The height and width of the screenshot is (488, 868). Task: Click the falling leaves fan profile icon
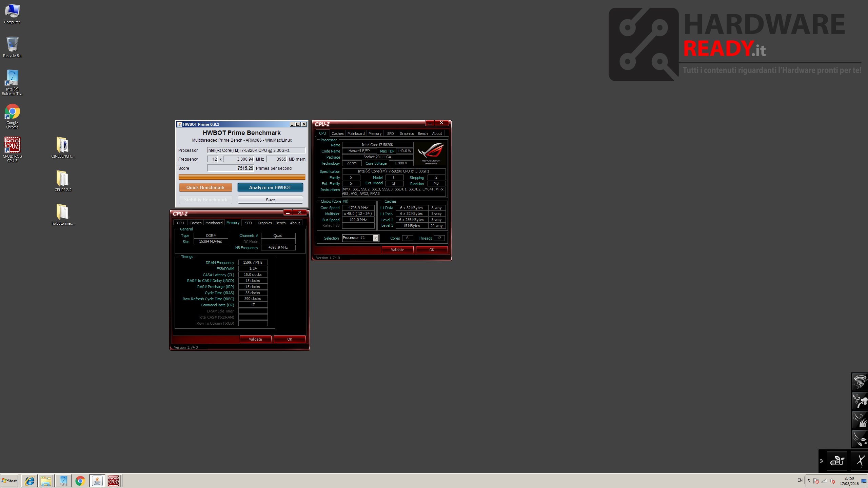860,439
